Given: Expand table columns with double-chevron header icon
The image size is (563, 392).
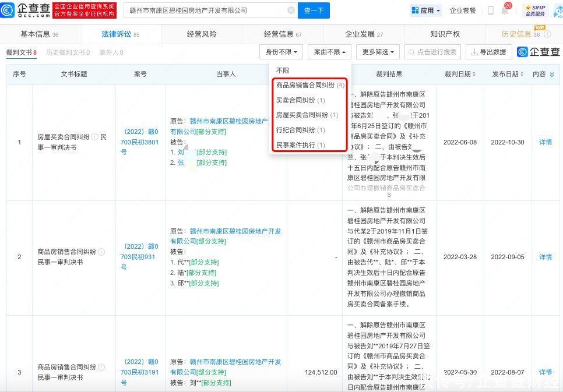Looking at the screenshot, I should pos(552,75).
